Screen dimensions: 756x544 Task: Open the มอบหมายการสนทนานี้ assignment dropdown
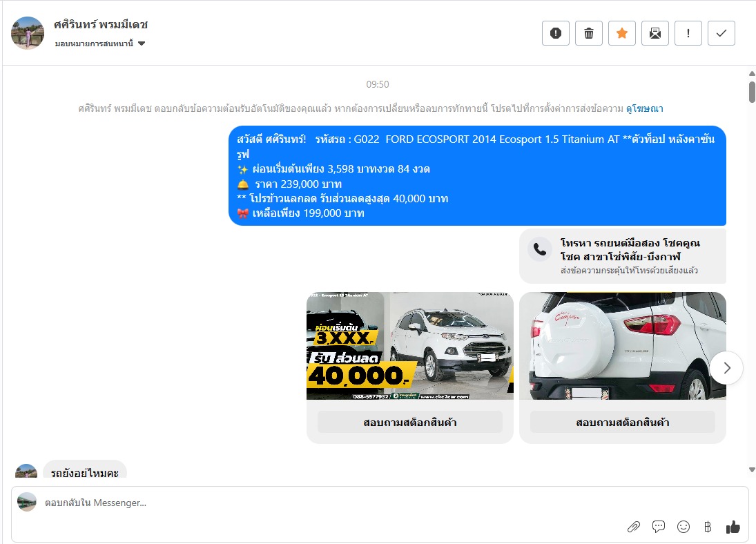tap(100, 43)
